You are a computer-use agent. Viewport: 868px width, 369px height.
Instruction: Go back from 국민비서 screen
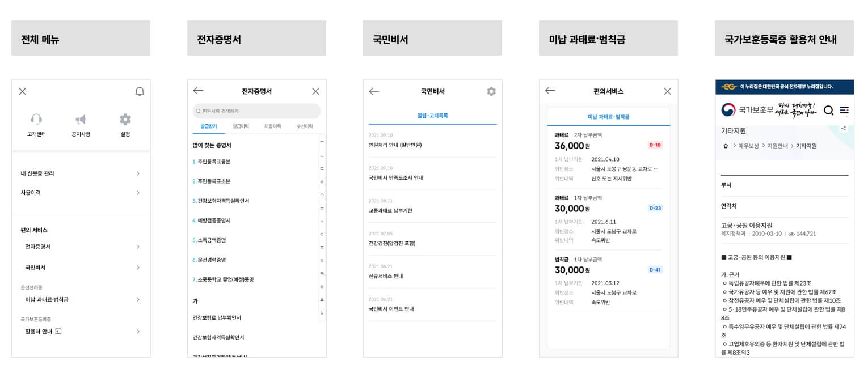[374, 91]
